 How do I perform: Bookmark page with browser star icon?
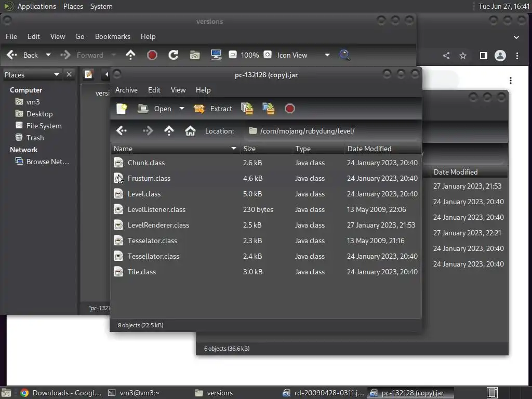[x=463, y=56]
